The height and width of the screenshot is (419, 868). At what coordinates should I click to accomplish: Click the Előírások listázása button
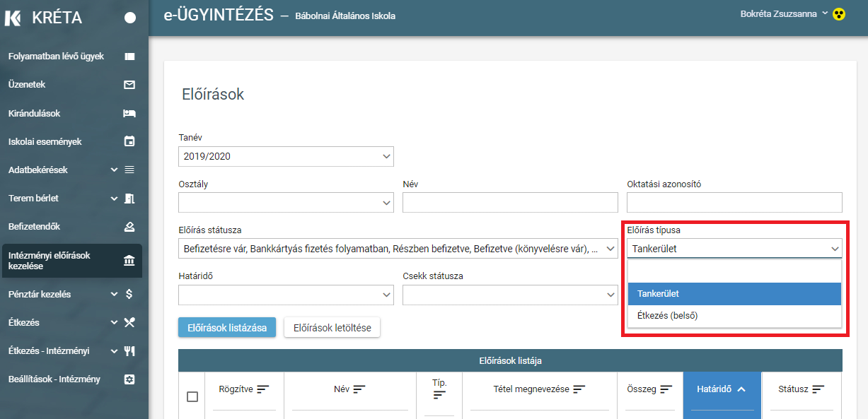[227, 328]
